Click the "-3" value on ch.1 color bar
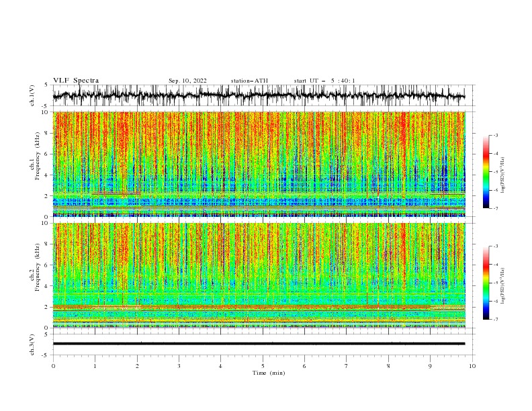The width and height of the screenshot is (532, 411). [x=496, y=135]
